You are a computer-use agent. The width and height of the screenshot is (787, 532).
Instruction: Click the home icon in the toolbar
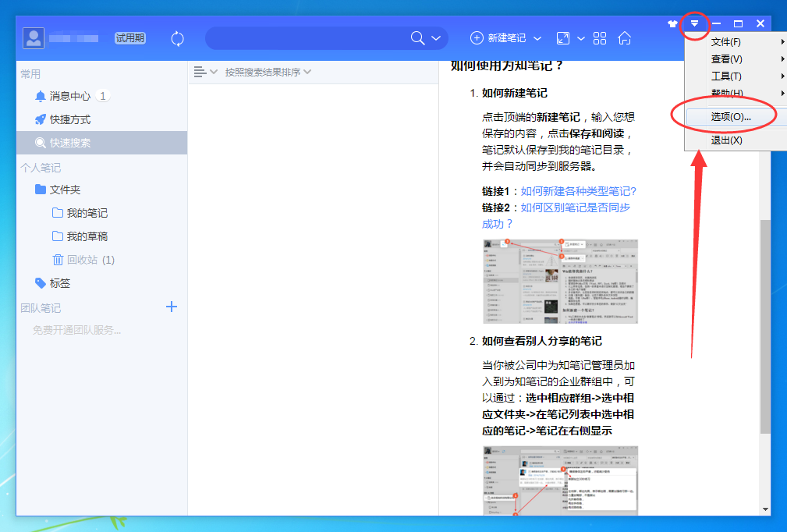(x=624, y=37)
